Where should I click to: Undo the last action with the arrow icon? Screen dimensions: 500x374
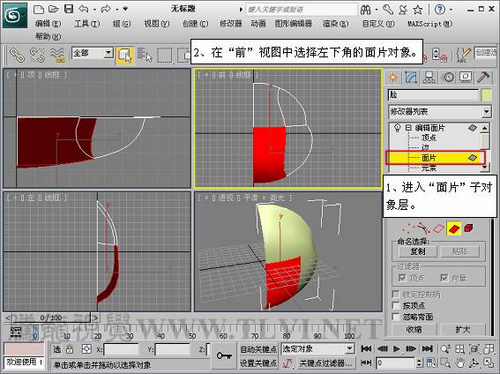(x=83, y=9)
